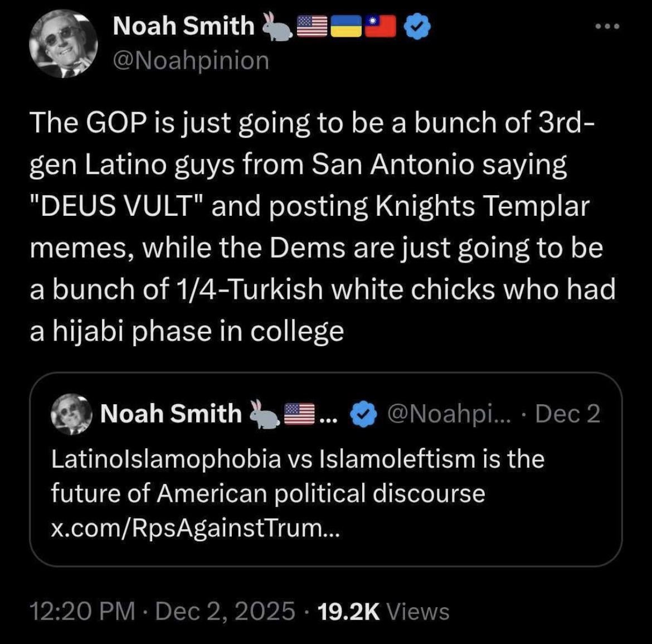Click the rabbit emoji beside Noah Smith
652x644 pixels.
[276, 26]
